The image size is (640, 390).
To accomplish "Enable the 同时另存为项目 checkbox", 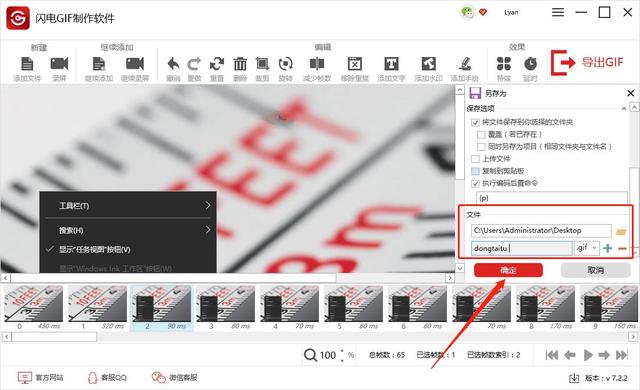I will pyautogui.click(x=481, y=147).
